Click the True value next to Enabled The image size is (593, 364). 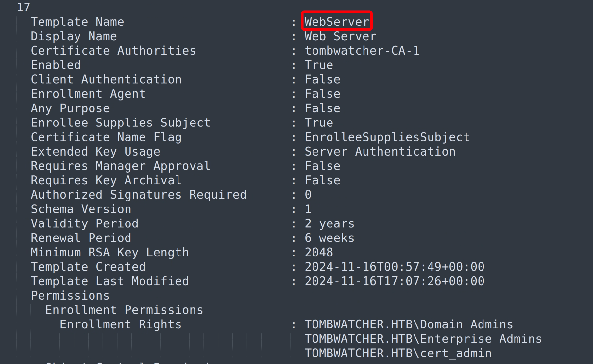click(x=319, y=65)
